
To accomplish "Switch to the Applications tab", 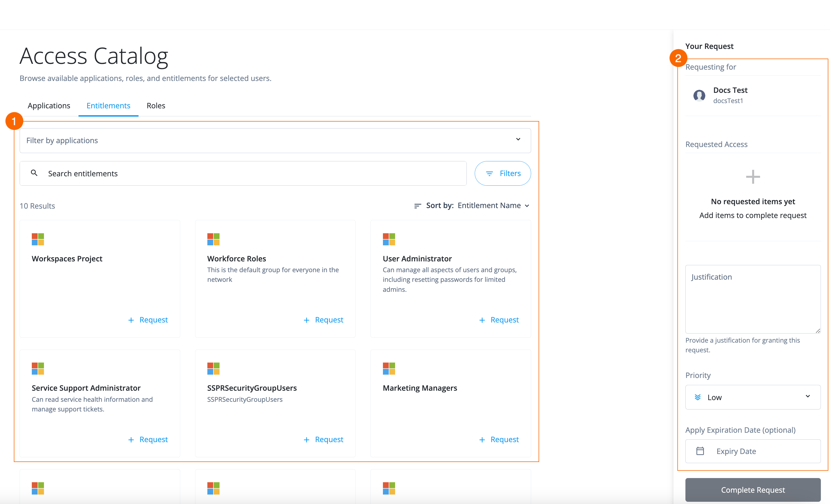I will (49, 105).
